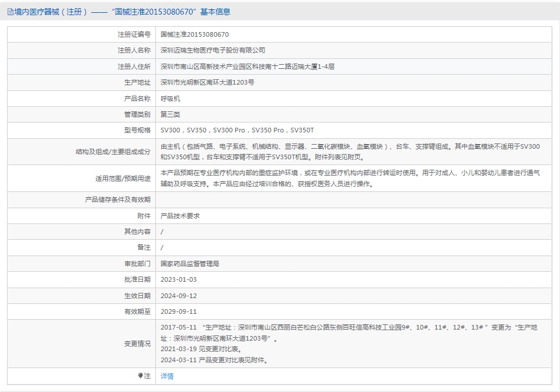Click the management class value 第三类
This screenshot has width=560, height=392.
pos(171,114)
